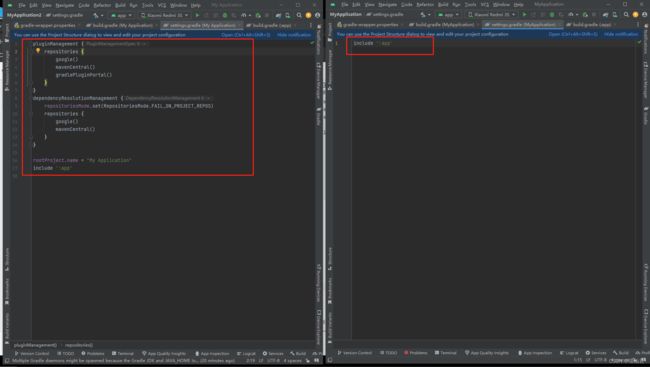This screenshot has height=367, width=650.
Task: Switch to build.gradle (:app) tab in right window
Action: point(591,24)
